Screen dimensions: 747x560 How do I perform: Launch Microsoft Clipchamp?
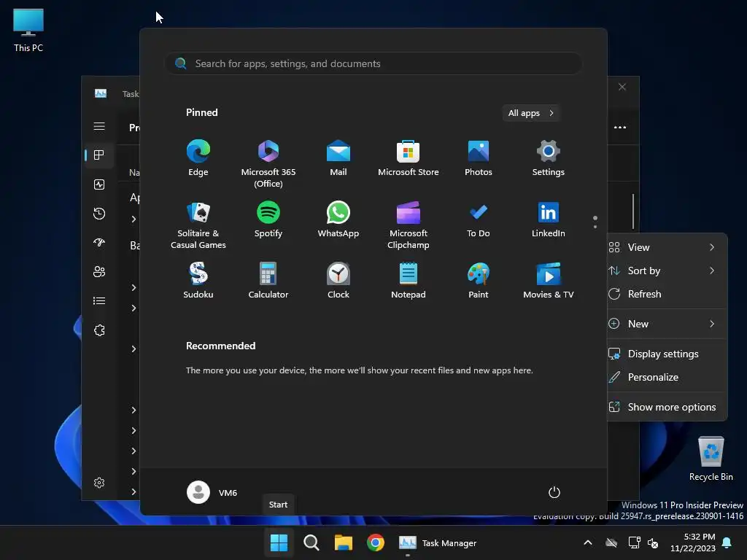pos(409,225)
